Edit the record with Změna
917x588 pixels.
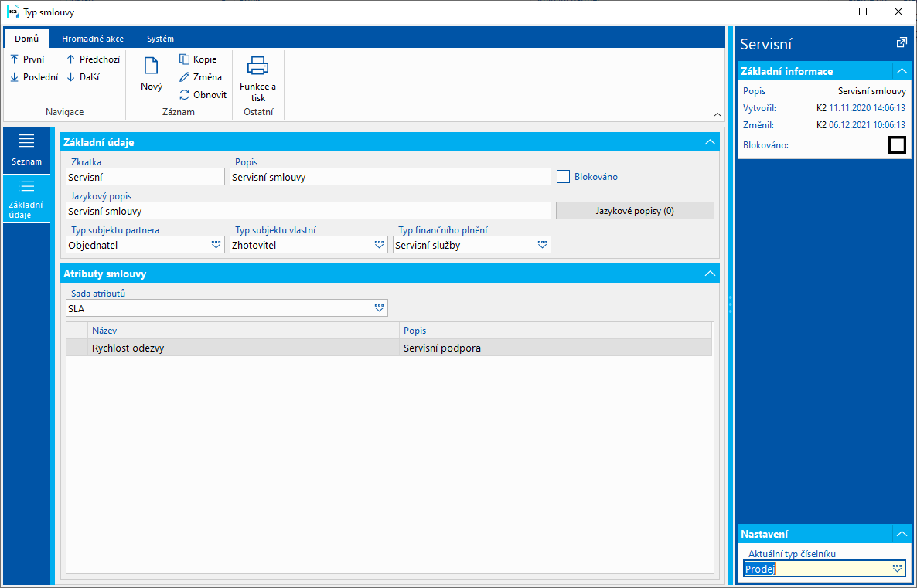200,77
